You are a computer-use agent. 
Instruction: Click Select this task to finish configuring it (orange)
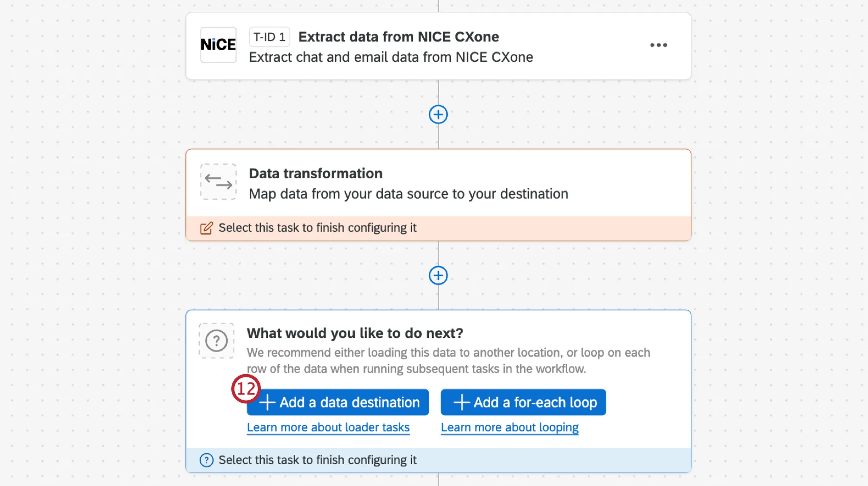click(317, 228)
